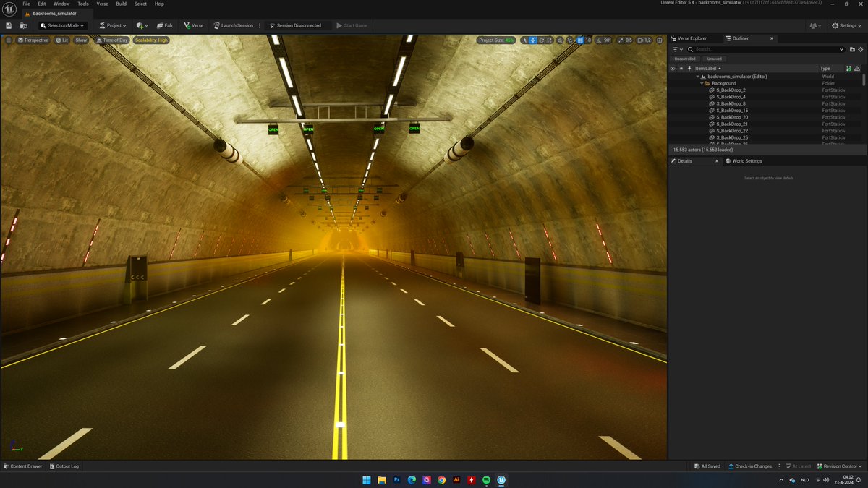This screenshot has width=868, height=488.
Task: Open the Output Log
Action: tap(64, 466)
